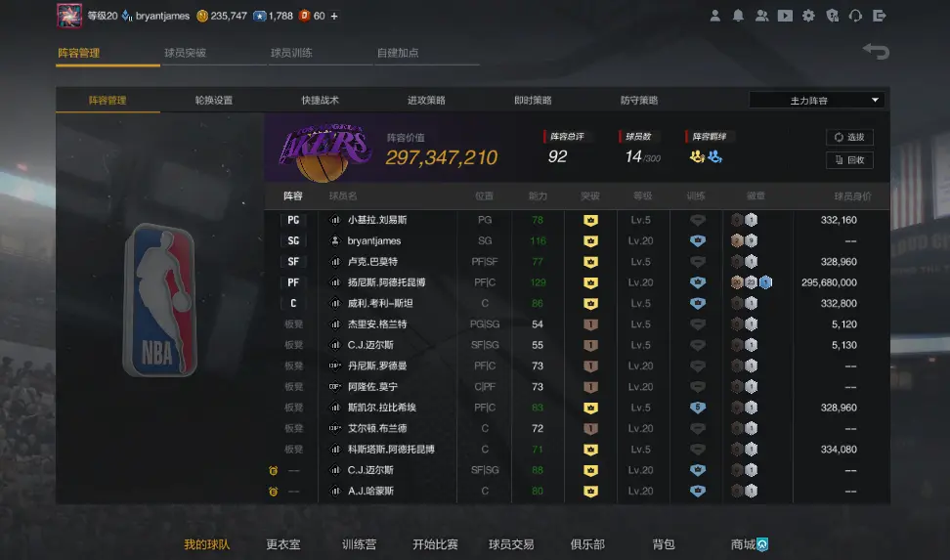
Task: Click the 回收 button
Action: 849,160
